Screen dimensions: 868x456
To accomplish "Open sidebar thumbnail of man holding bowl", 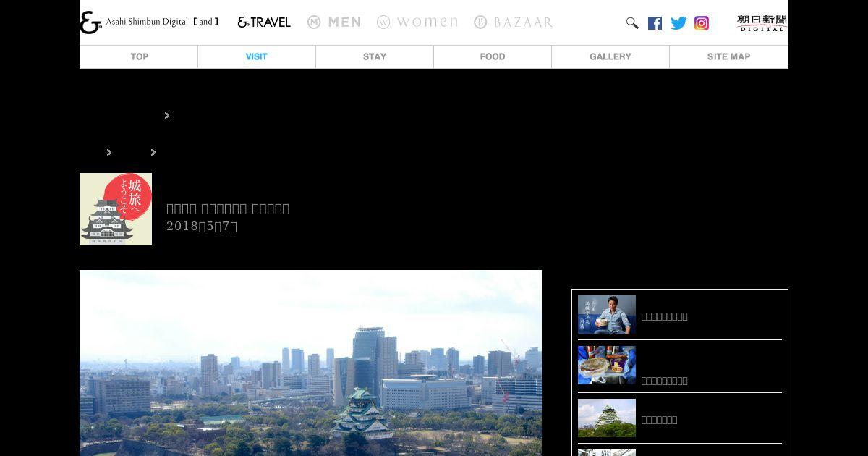I will (x=607, y=314).
